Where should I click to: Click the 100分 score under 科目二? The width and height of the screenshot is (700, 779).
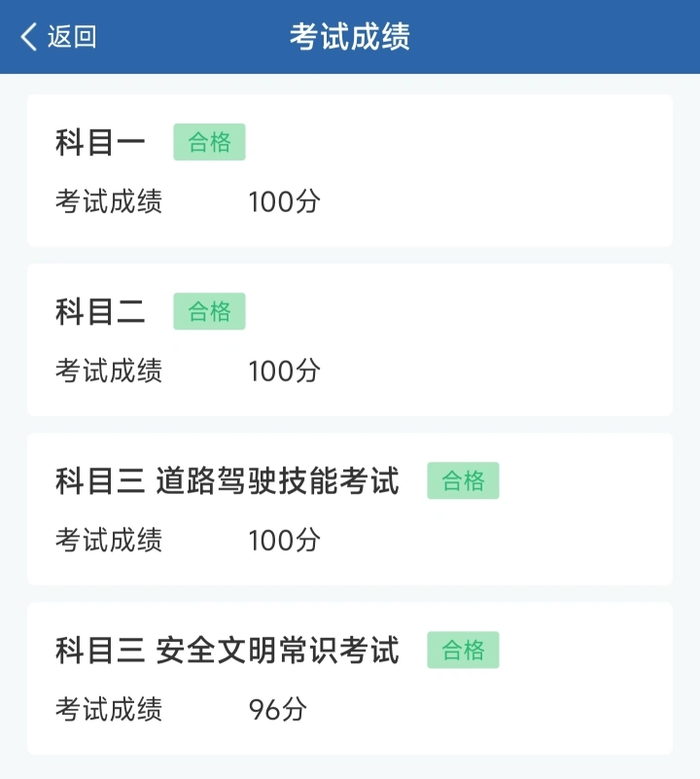coord(284,372)
